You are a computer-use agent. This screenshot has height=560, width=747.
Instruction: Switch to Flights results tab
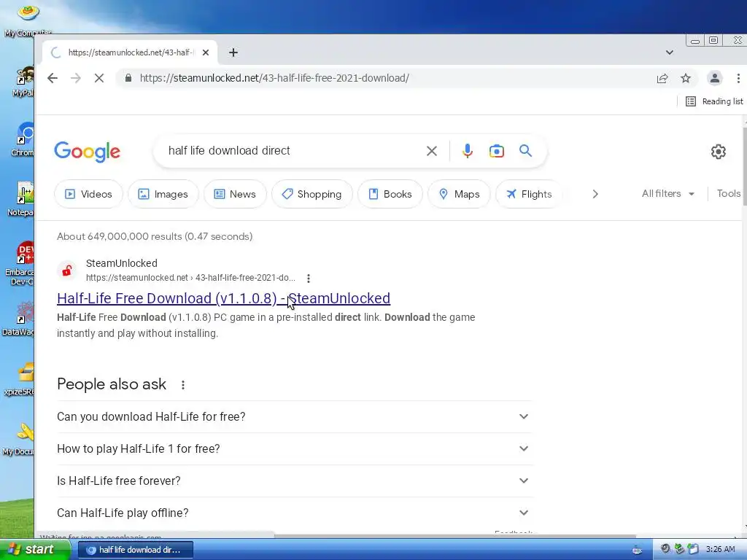pyautogui.click(x=530, y=194)
